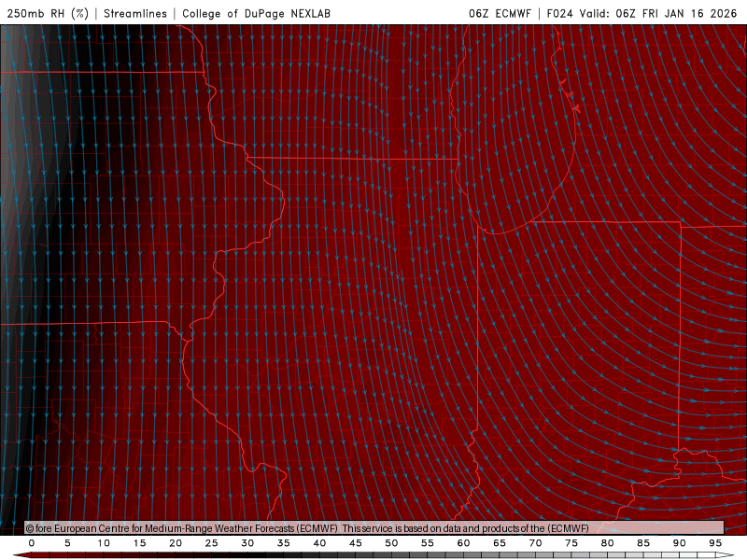Image resolution: width=747 pixels, height=560 pixels.
Task: Click the "50" label on color scale
Action: click(391, 543)
